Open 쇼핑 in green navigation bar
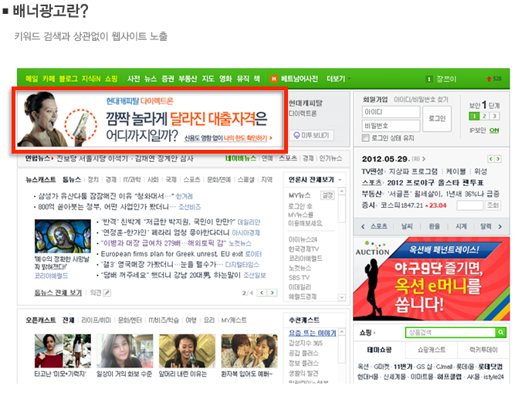 coord(111,79)
